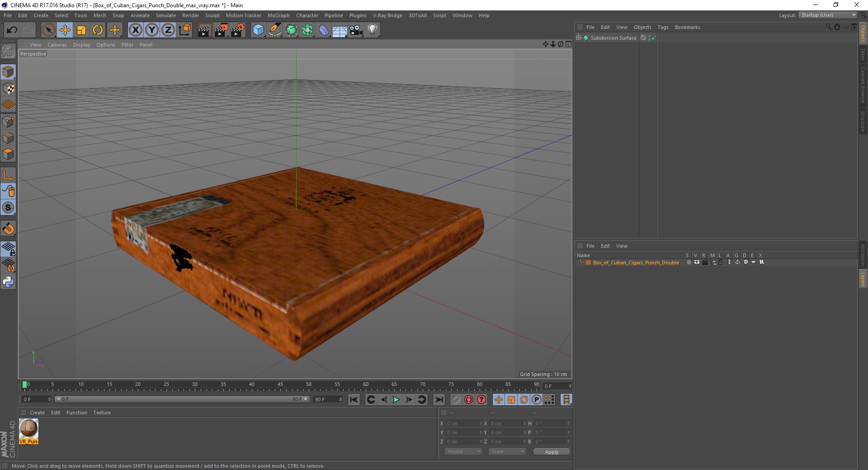868x470 pixels.
Task: Switch to Polygons mode
Action: (8, 154)
